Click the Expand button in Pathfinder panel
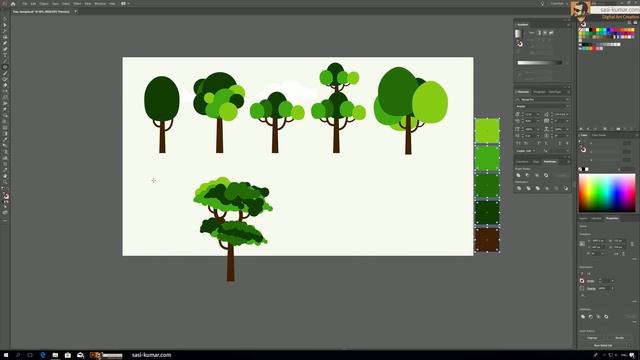 point(562,175)
